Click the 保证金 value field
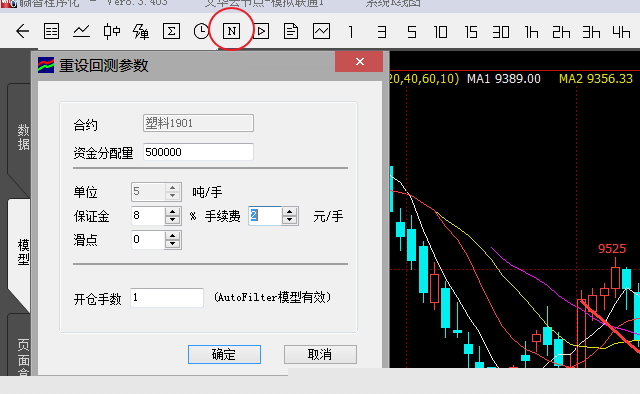Image resolution: width=640 pixels, height=394 pixels. 148,216
